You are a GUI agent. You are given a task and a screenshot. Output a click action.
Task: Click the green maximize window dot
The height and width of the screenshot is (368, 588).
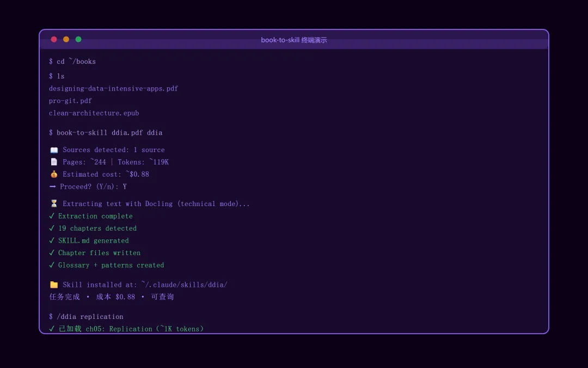(78, 39)
